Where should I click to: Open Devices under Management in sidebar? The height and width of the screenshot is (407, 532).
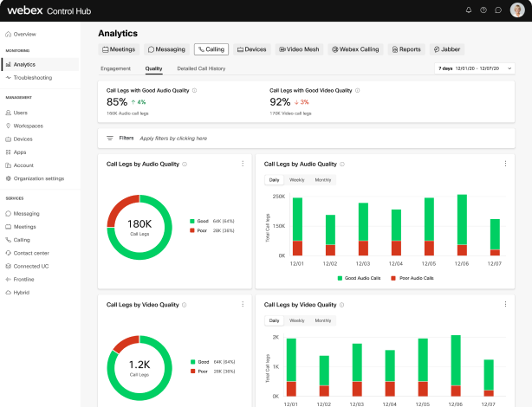[x=19, y=139]
